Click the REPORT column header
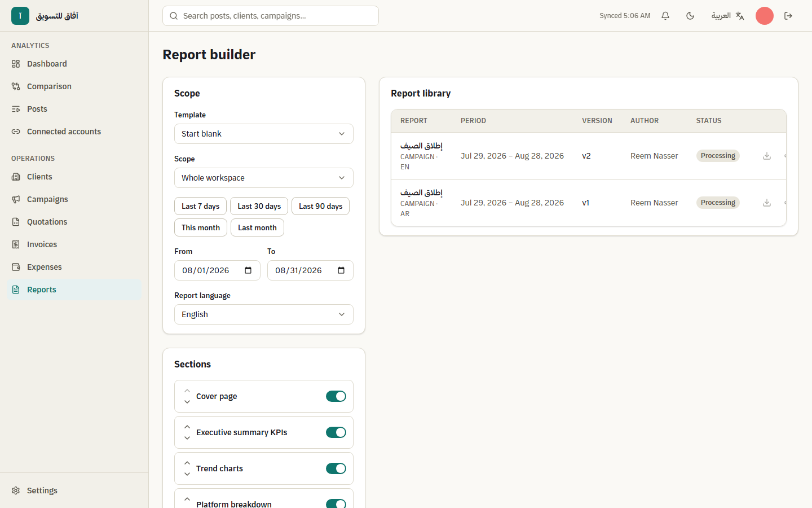812x508 pixels. point(414,121)
